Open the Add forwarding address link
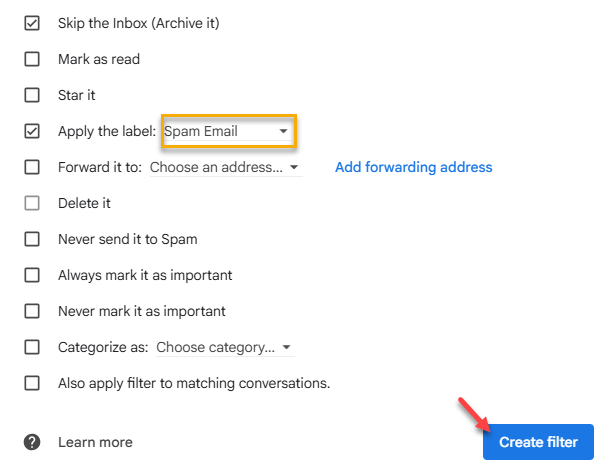611x474 pixels. [x=413, y=167]
